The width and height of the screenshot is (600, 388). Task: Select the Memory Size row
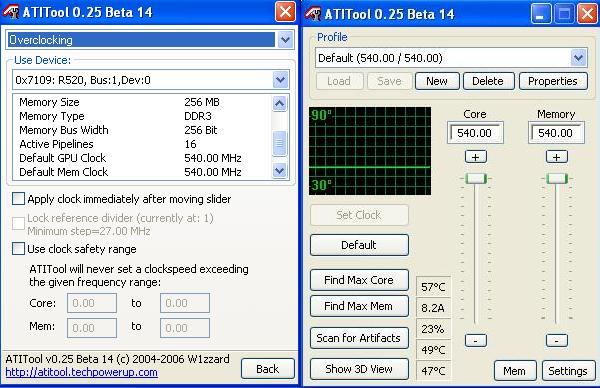point(142,102)
